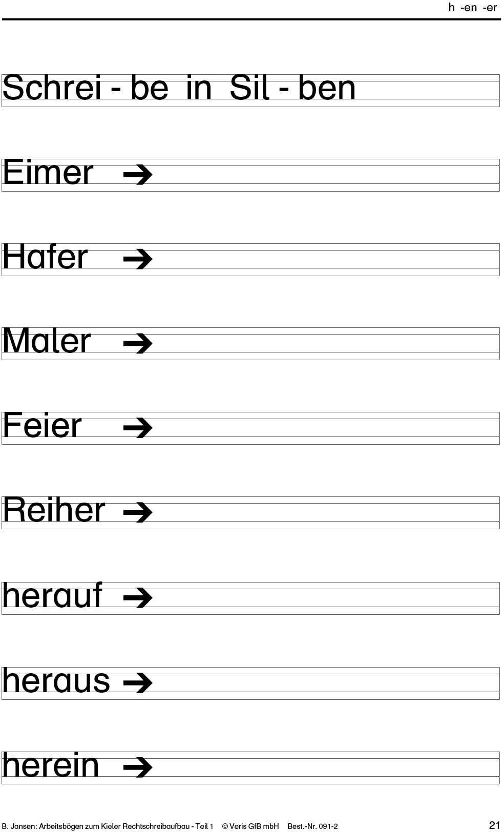504x832 pixels.
Task: Click the heading Schrei - be in Sil - ben
Action: point(179,88)
